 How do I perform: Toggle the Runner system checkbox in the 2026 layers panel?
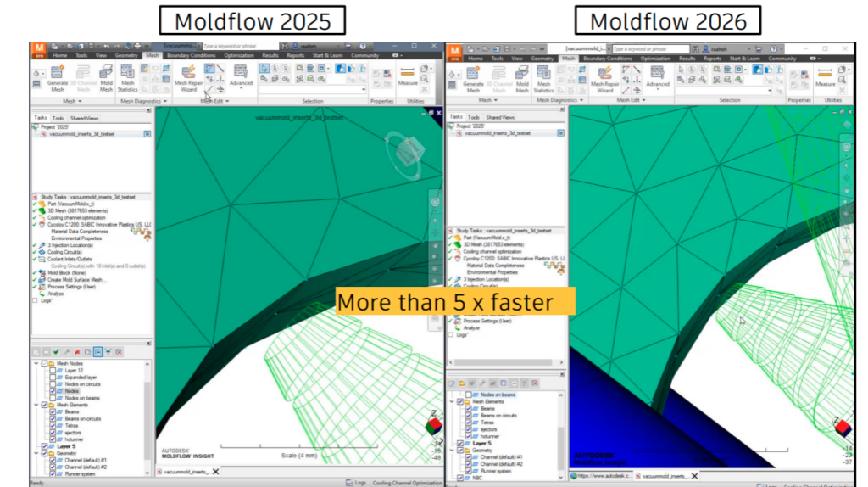(468, 471)
